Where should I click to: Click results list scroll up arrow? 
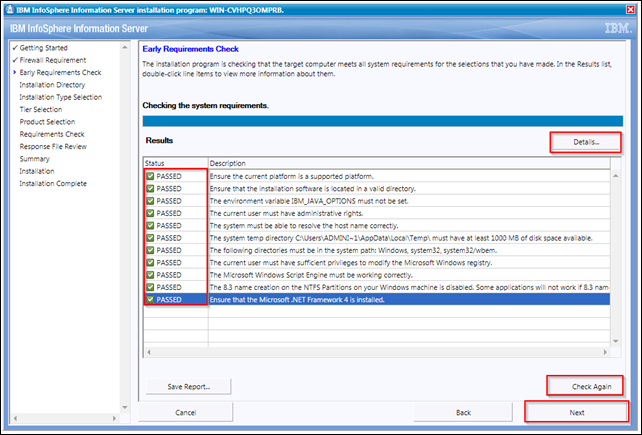pyautogui.click(x=616, y=176)
